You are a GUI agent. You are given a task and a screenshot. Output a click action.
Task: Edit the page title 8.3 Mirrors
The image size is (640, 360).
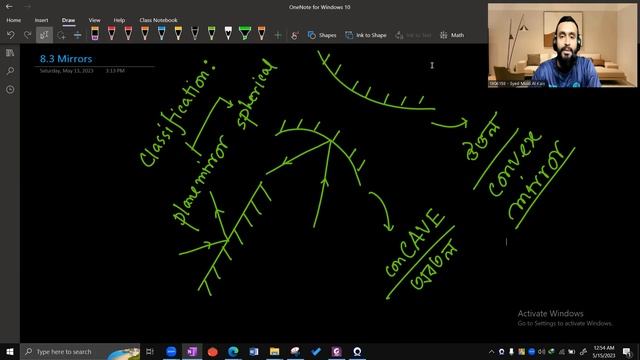(x=66, y=59)
